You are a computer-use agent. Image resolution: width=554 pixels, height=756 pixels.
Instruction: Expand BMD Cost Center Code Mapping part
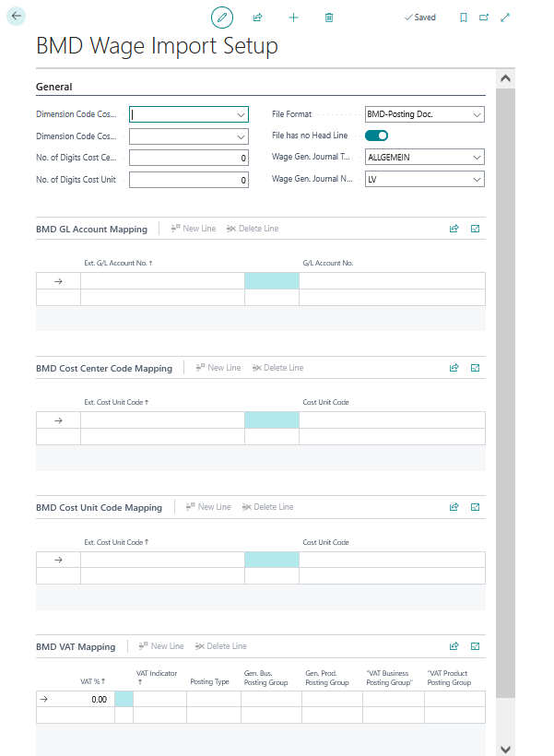475,368
